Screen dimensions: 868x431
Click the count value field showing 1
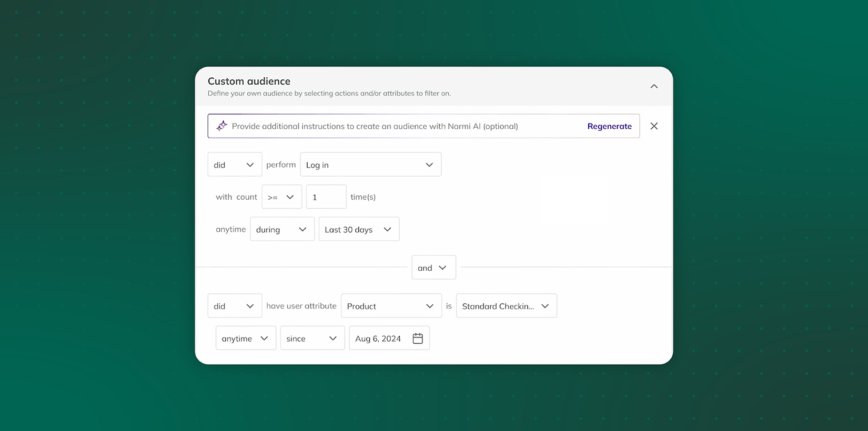[326, 197]
